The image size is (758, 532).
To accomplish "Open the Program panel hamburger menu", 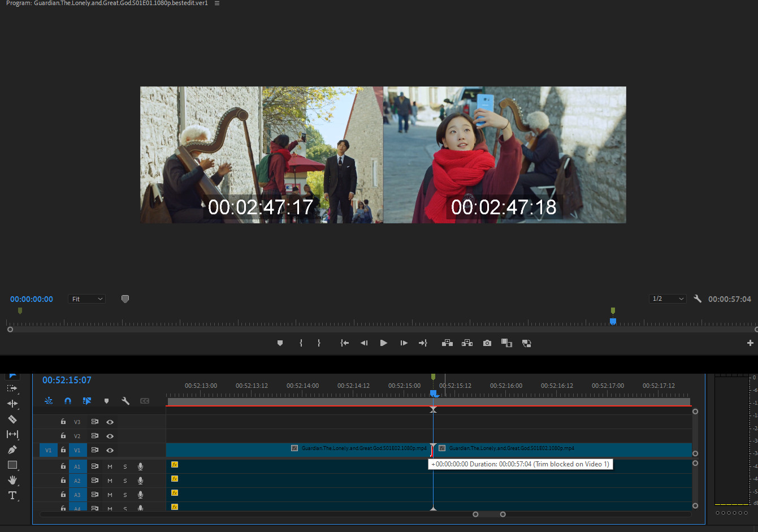I will click(x=217, y=3).
